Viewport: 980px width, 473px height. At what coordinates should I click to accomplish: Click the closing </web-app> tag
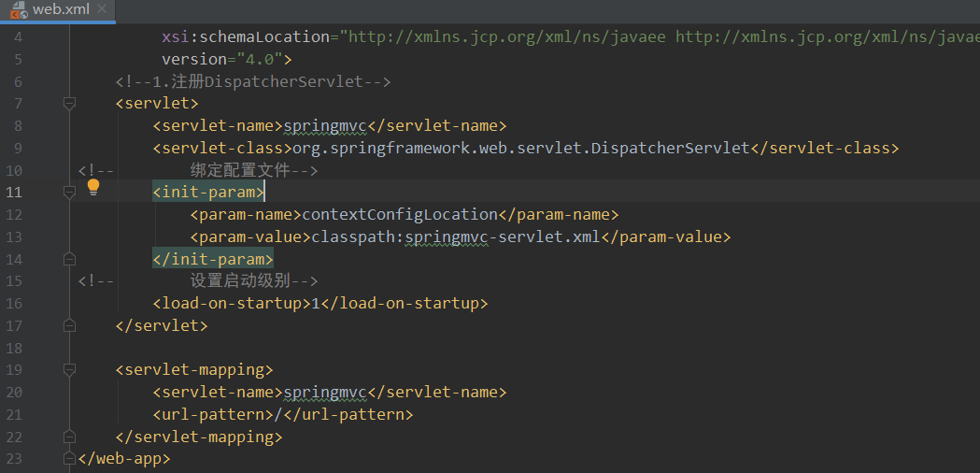click(x=124, y=459)
